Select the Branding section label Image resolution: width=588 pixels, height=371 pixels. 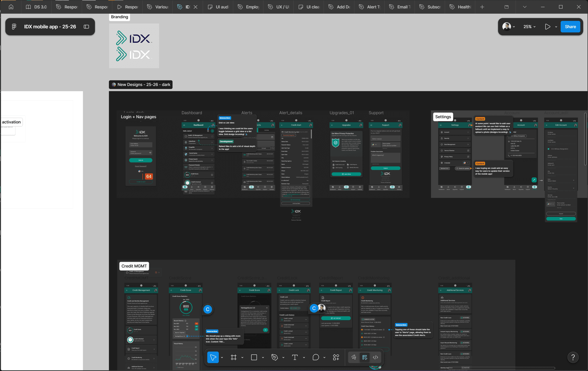click(x=119, y=17)
